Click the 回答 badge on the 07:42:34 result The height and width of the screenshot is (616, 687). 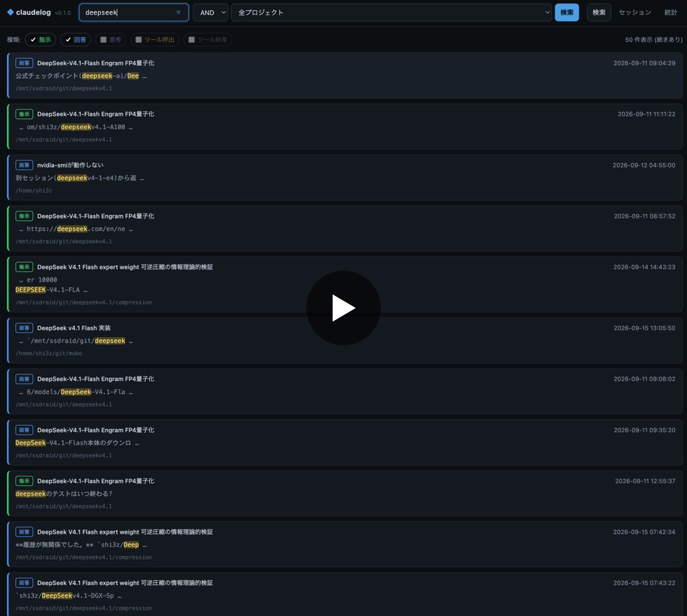coord(24,532)
